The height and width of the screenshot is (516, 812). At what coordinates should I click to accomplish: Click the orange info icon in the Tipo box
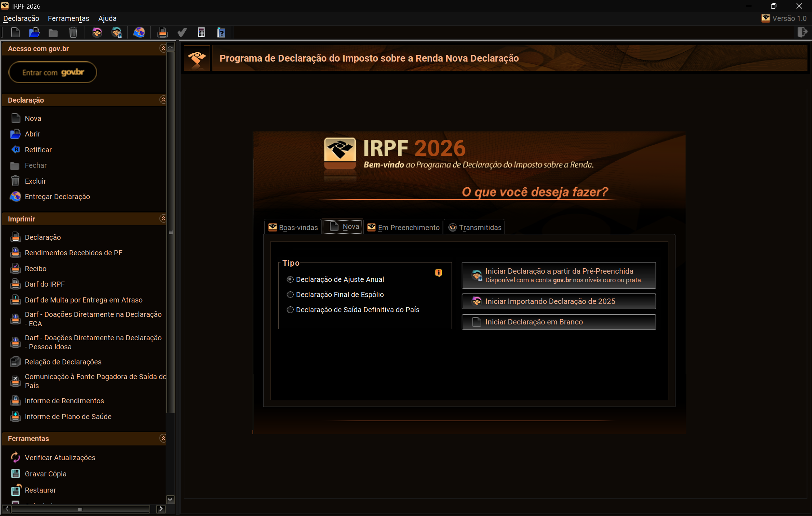[438, 273]
